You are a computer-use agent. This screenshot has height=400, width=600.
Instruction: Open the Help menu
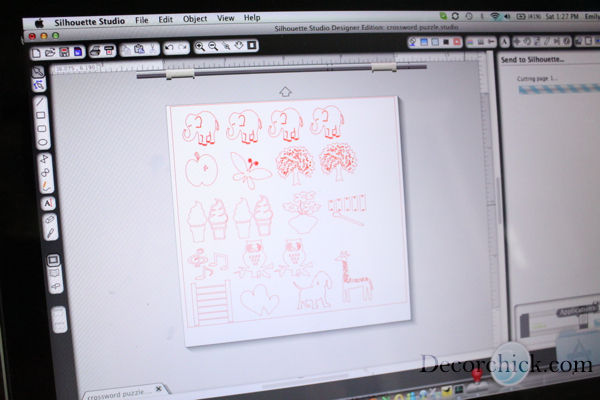tap(252, 17)
